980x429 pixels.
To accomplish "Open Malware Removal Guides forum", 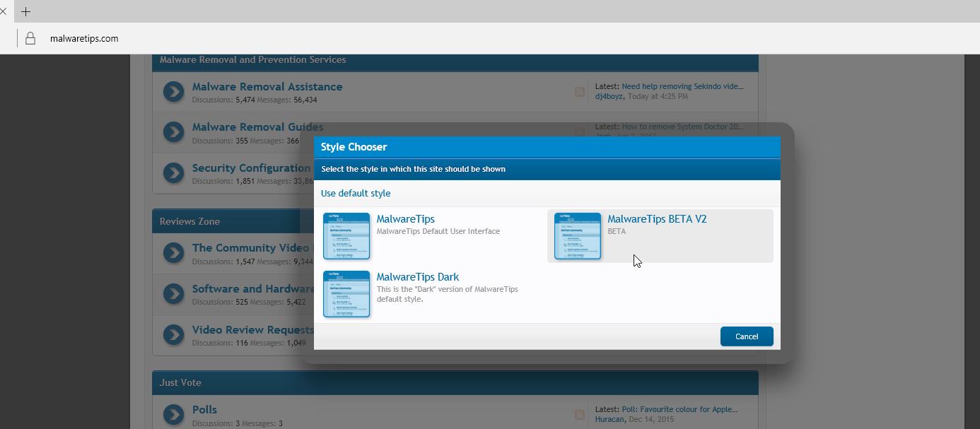I will click(x=258, y=127).
